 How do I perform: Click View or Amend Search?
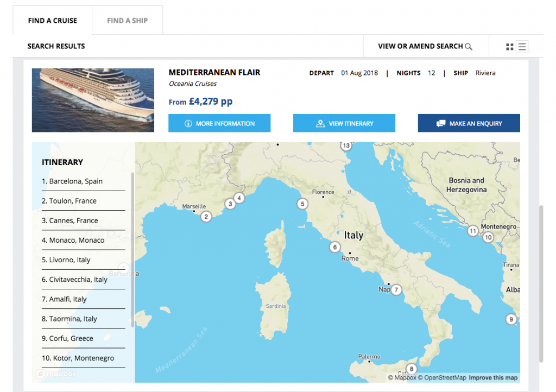(426, 47)
